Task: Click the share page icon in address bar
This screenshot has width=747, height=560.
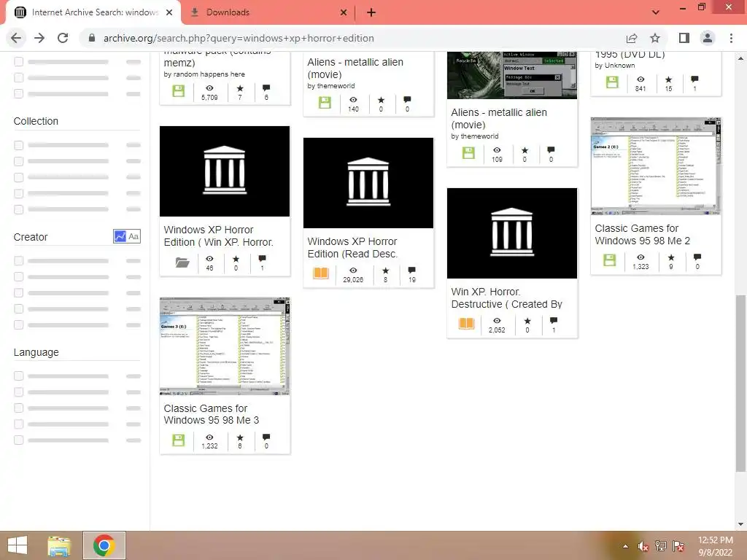Action: (x=632, y=38)
